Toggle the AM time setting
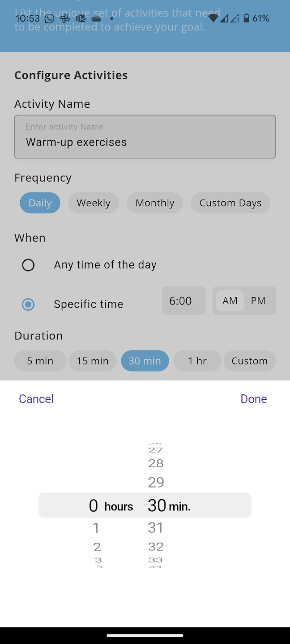Screen dimensions: 290x644 pyautogui.click(x=230, y=301)
